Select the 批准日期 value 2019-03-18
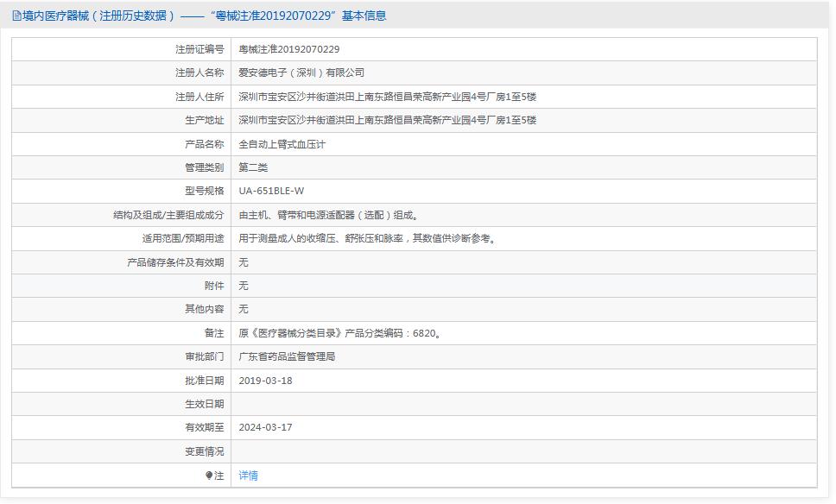Screen dimensions: 836x504 coord(268,381)
